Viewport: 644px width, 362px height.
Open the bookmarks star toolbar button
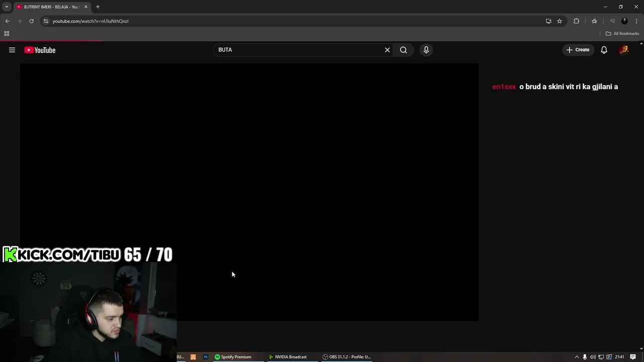[594, 21]
